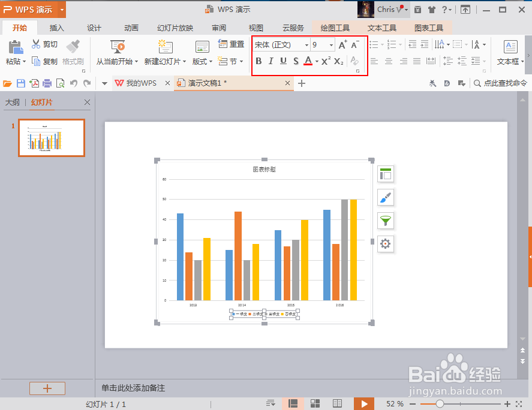Open chart settings gear button
Viewport: 532px width, 410px height.
coord(386,243)
